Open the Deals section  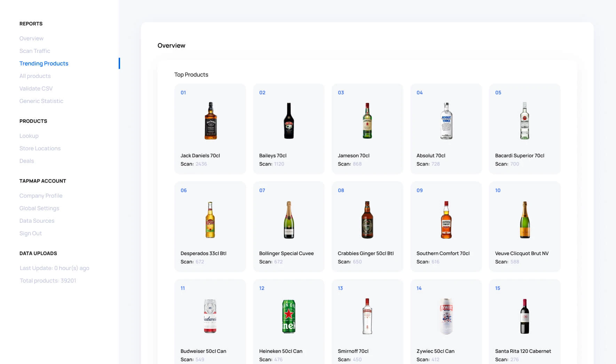(x=27, y=161)
